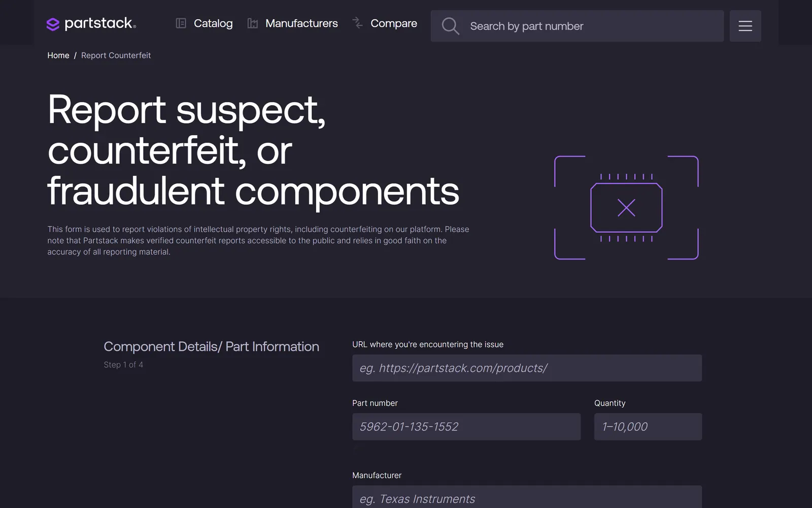Go to Home breadcrumb link
The height and width of the screenshot is (508, 812).
58,55
